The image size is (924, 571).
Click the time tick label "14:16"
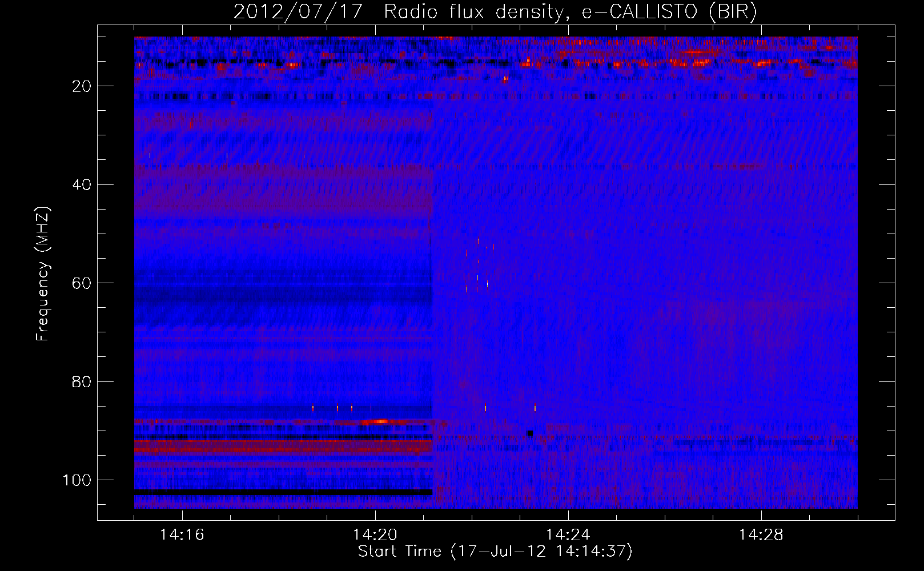point(182,534)
